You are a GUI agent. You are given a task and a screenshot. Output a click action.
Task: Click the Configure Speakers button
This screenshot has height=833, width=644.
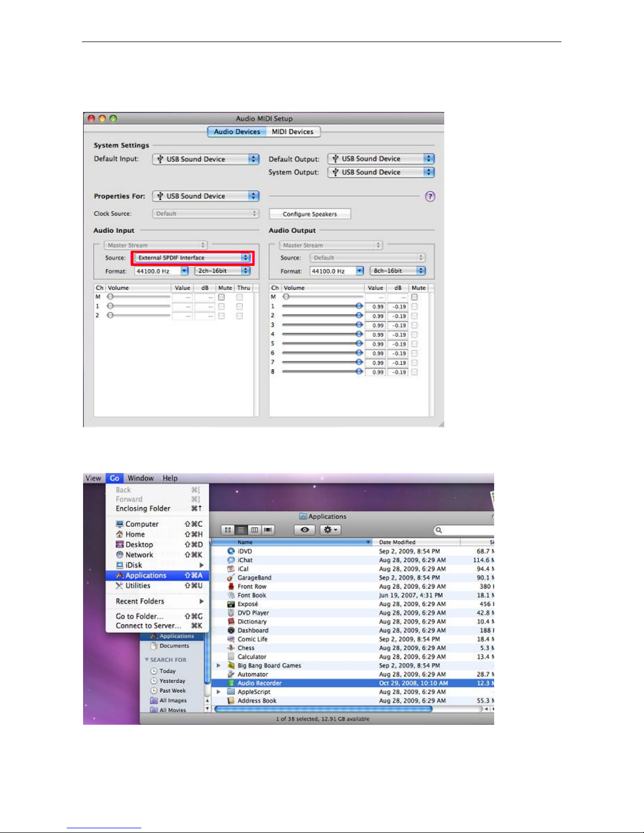pos(310,214)
